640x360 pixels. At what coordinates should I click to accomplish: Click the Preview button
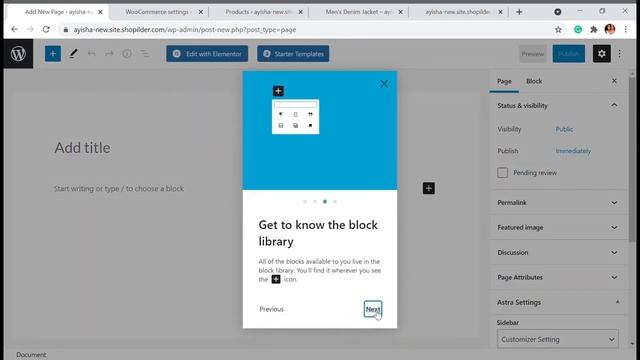pyautogui.click(x=533, y=53)
